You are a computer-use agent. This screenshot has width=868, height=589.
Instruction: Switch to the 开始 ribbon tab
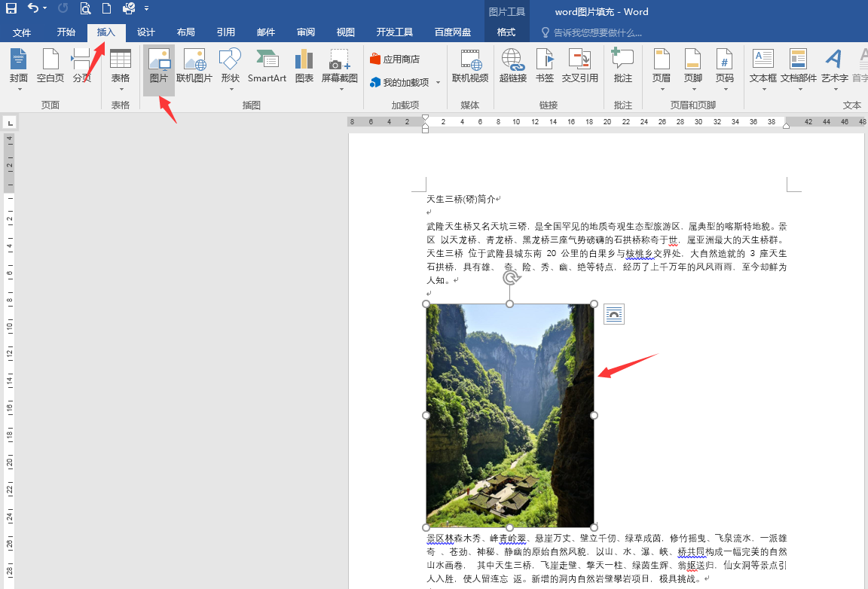(66, 32)
